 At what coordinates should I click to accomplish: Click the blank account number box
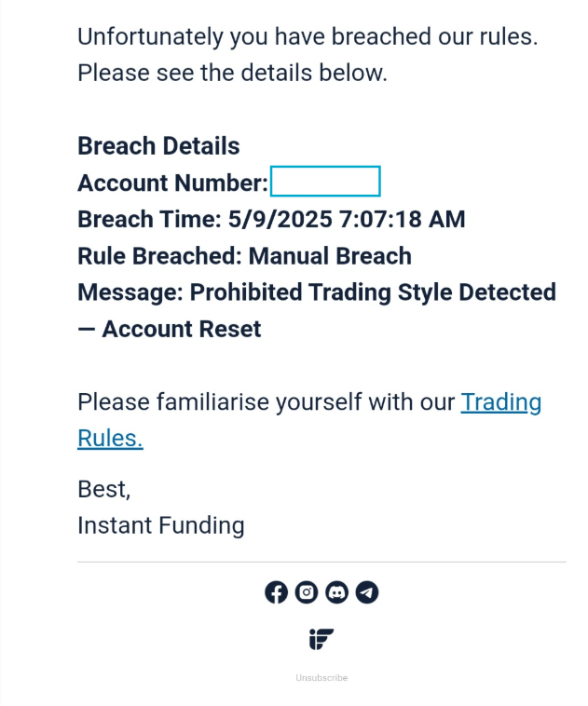324,182
